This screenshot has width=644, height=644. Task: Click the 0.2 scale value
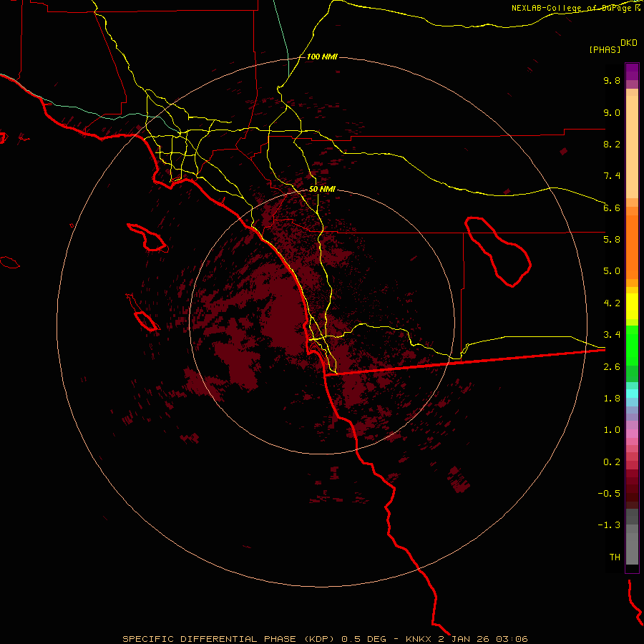(612, 462)
